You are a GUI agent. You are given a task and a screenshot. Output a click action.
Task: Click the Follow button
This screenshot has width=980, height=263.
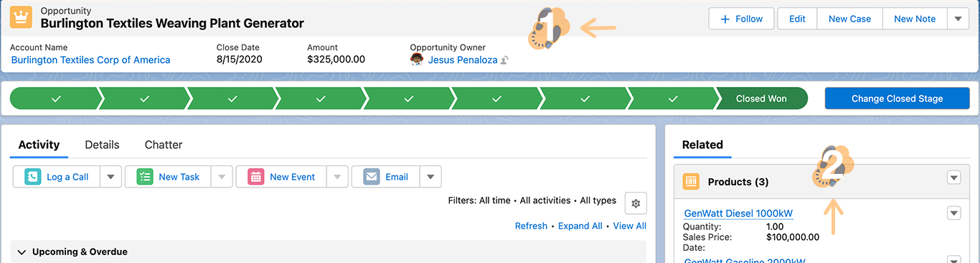pyautogui.click(x=741, y=19)
